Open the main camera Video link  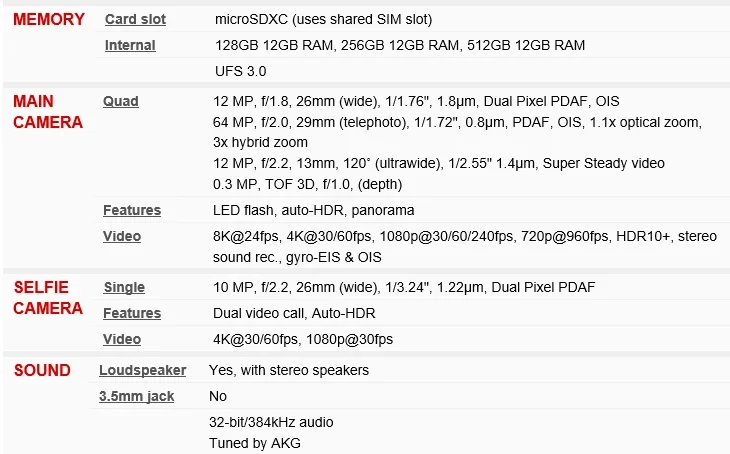(122, 236)
